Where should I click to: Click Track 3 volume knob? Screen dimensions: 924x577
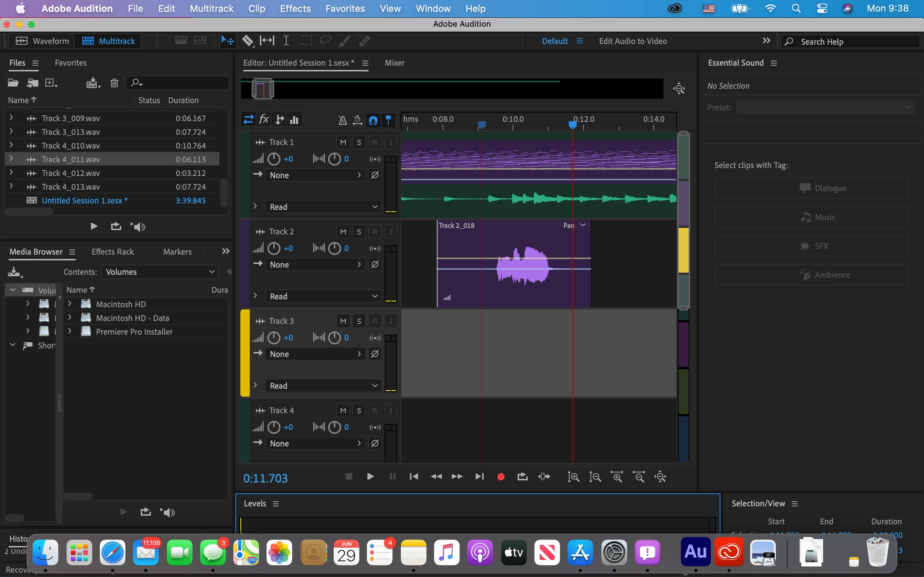[x=274, y=338]
